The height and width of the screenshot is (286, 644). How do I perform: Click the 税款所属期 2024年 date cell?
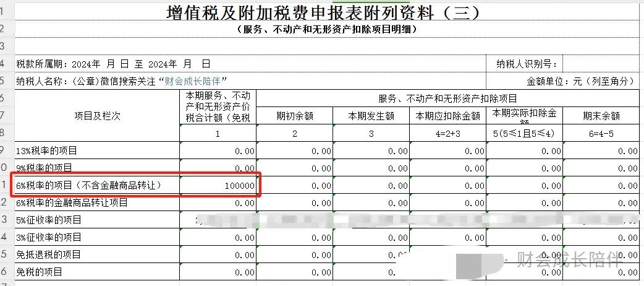(250, 64)
